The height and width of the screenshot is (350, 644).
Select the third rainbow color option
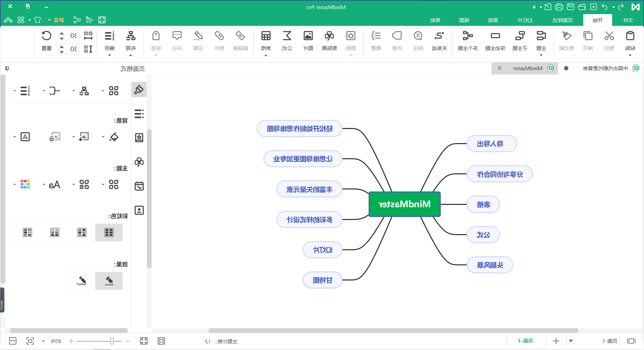pos(55,232)
